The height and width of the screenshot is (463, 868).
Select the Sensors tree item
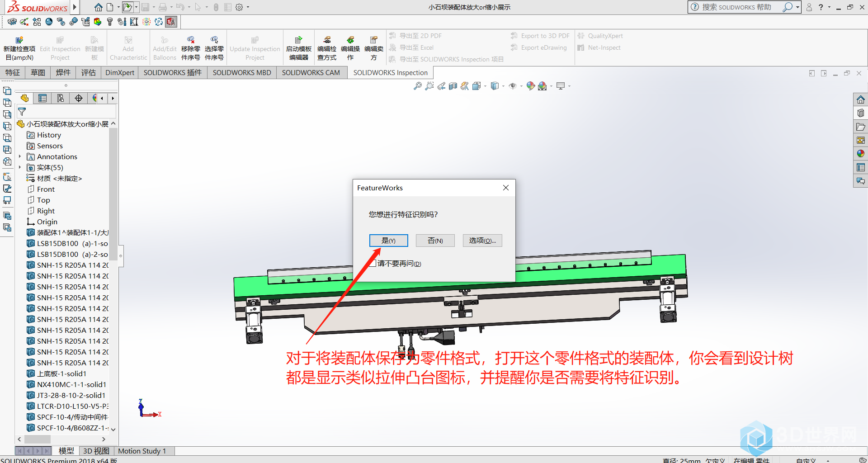pos(50,146)
